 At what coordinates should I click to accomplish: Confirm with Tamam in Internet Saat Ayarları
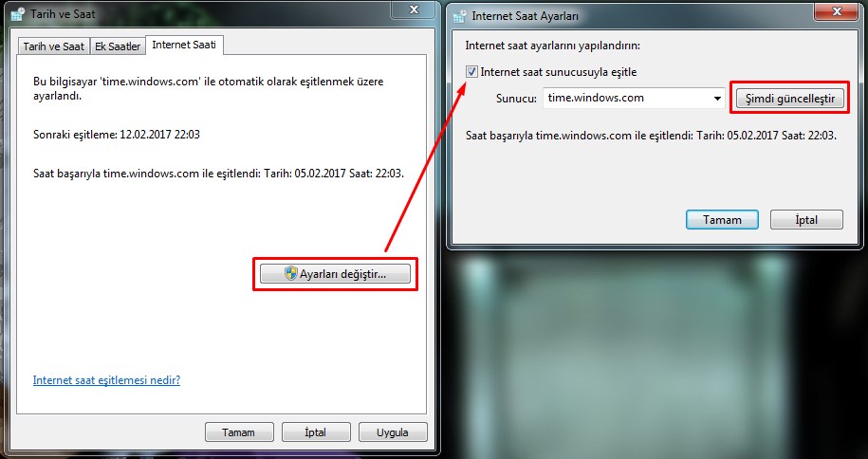(721, 219)
